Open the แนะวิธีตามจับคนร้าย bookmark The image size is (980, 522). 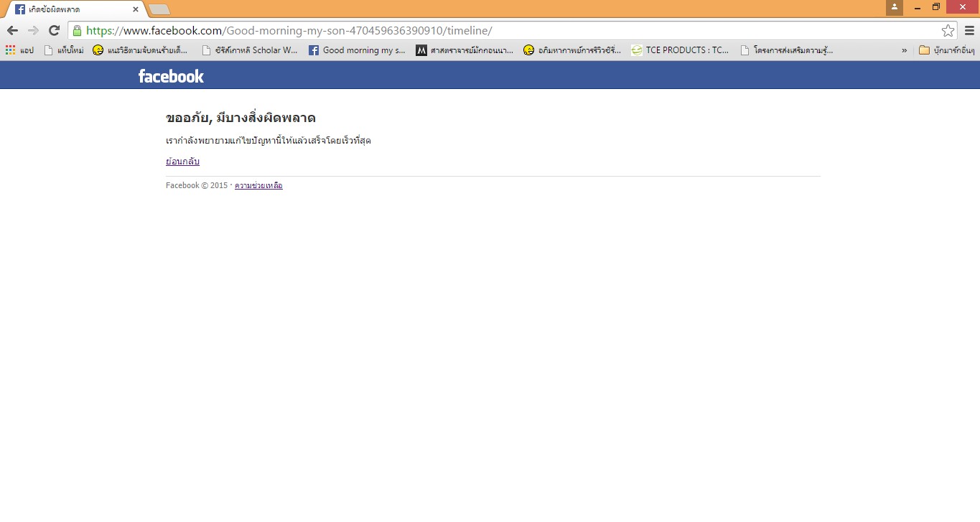click(140, 50)
